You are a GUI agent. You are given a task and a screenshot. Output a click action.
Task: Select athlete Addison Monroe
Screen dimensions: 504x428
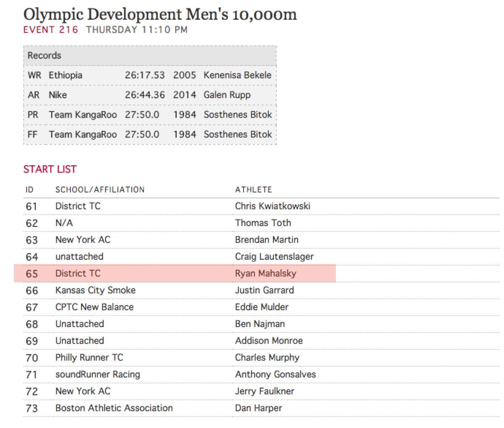(269, 341)
